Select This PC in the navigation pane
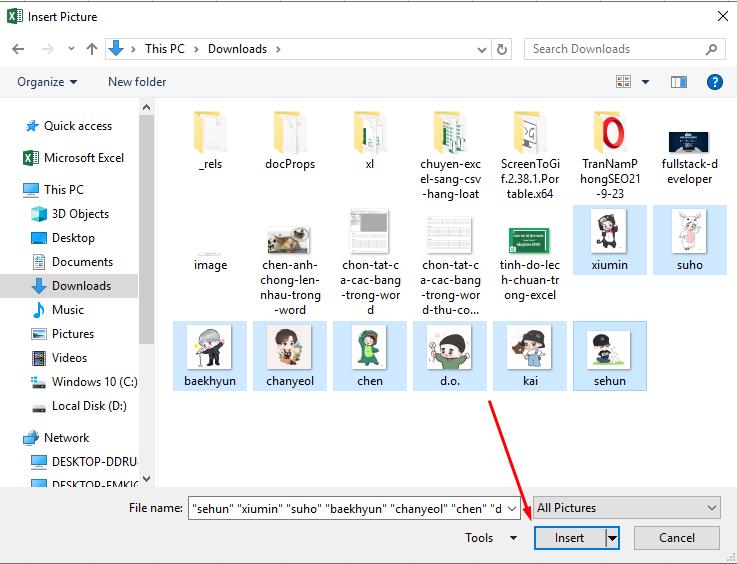 point(54,190)
